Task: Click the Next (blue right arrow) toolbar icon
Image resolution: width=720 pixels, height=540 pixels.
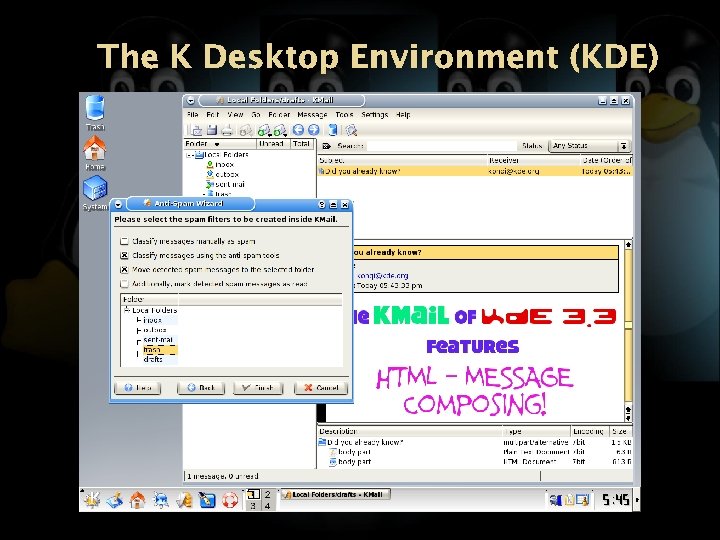Action: click(x=314, y=130)
